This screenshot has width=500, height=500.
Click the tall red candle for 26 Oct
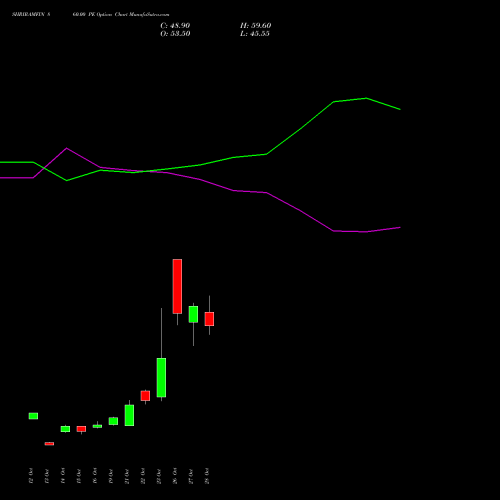(177, 286)
